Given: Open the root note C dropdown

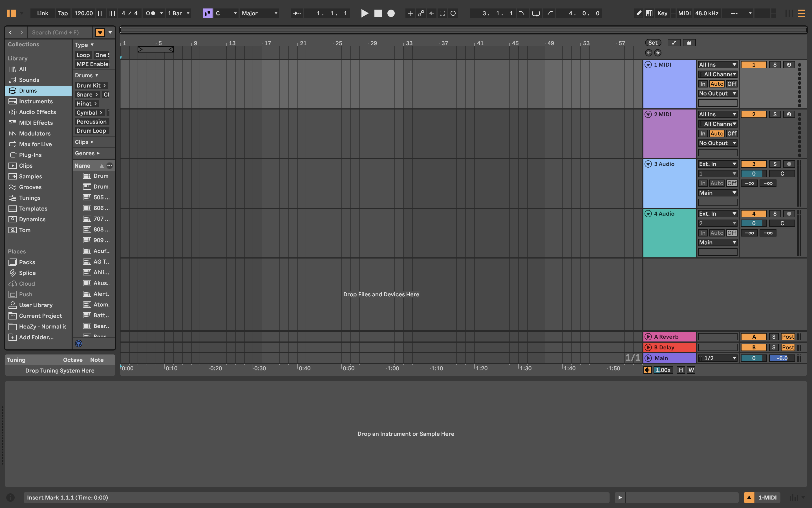Looking at the screenshot, I should [x=226, y=13].
